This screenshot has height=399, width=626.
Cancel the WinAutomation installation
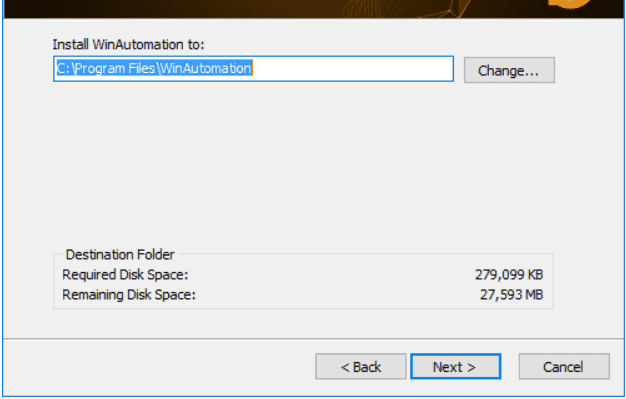[x=564, y=366]
